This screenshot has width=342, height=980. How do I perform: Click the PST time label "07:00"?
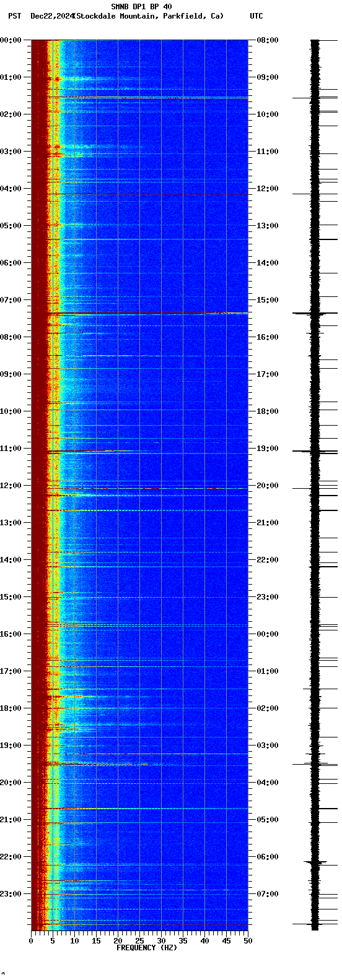point(11,300)
